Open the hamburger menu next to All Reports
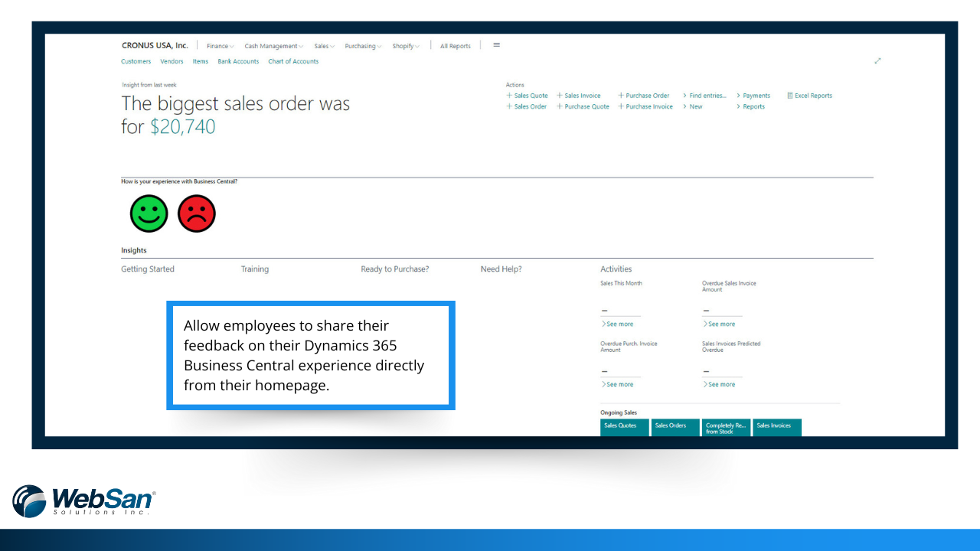 point(496,45)
